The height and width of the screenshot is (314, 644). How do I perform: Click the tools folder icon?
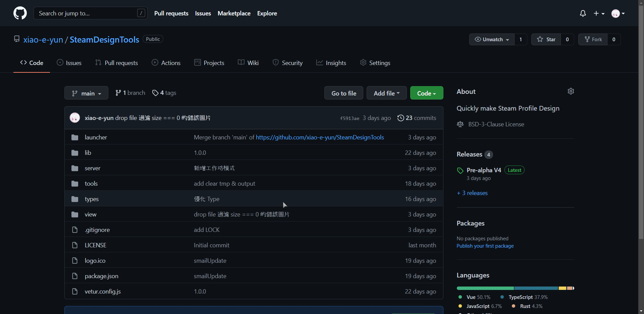click(75, 184)
